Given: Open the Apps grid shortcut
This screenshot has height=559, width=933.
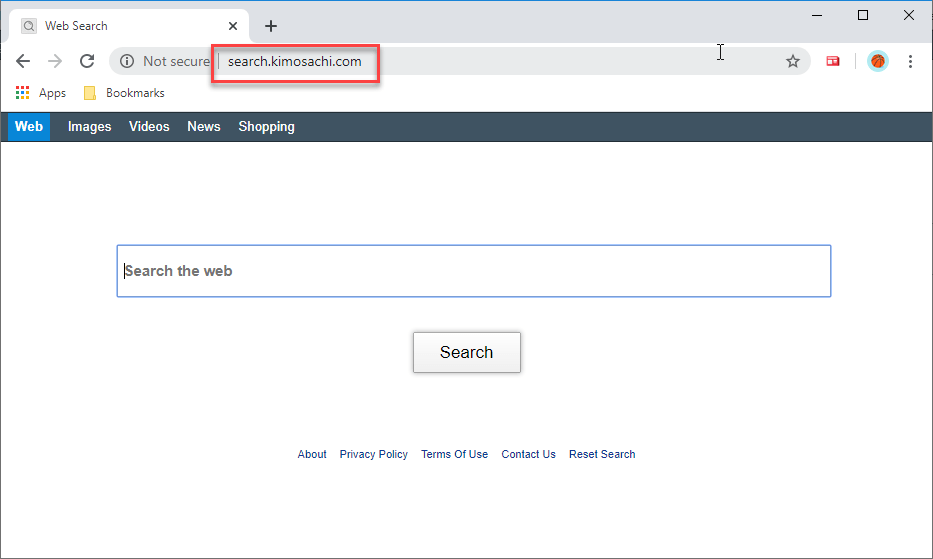Looking at the screenshot, I should click(40, 93).
